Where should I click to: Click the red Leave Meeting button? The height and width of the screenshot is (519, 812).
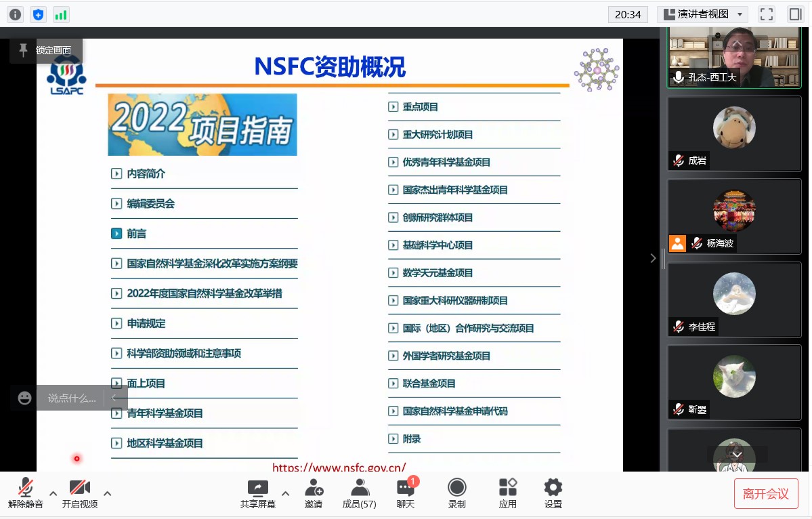766,494
